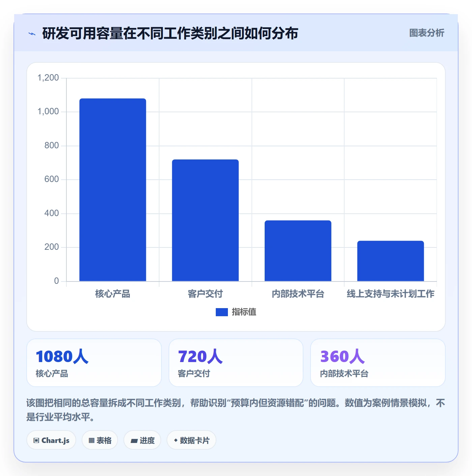
Task: Click the 内部技术平台 bar in the chart
Action: point(298,251)
